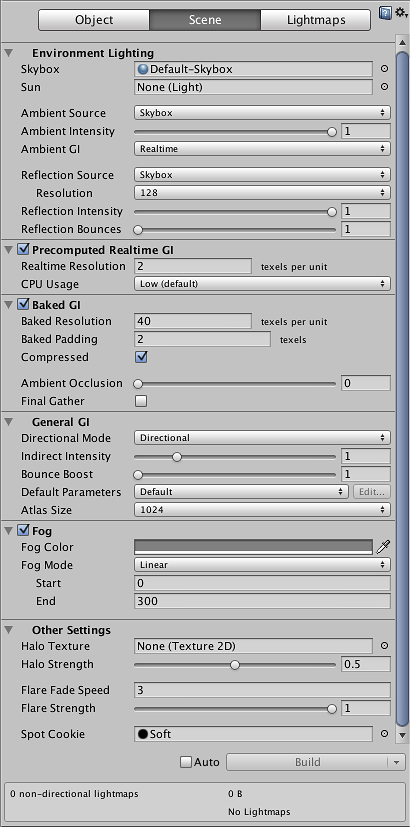Viewport: 410px width, 827px height.
Task: Open the Ambient Source dropdown
Action: coord(262,113)
